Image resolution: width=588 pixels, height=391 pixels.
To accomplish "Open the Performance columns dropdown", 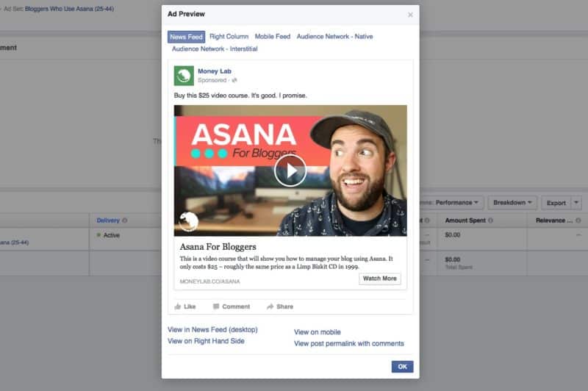I will coord(456,202).
